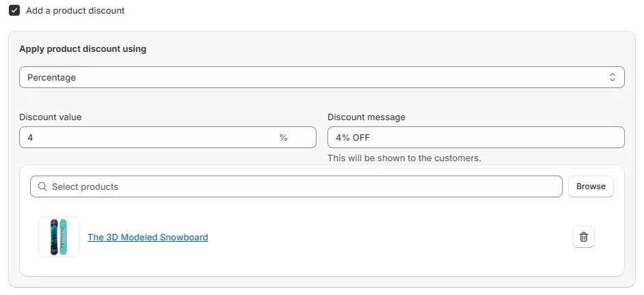
Task: Open the Percentage discount type dropdown
Action: pyautogui.click(x=321, y=77)
